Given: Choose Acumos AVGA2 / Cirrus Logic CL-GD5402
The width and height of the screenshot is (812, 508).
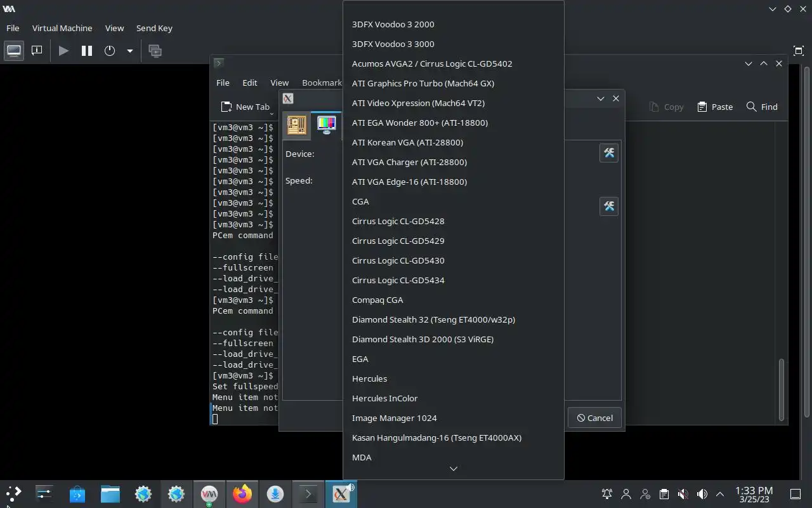Looking at the screenshot, I should click(x=454, y=63).
